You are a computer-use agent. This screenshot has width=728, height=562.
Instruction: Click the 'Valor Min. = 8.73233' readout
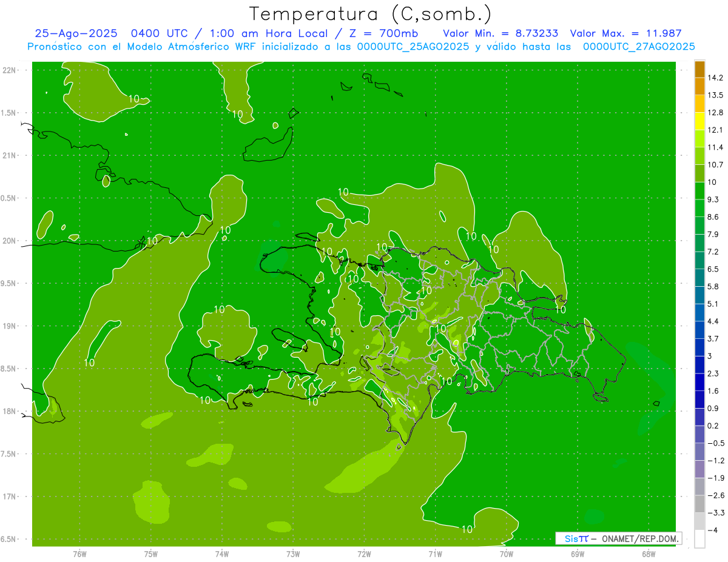(x=500, y=34)
